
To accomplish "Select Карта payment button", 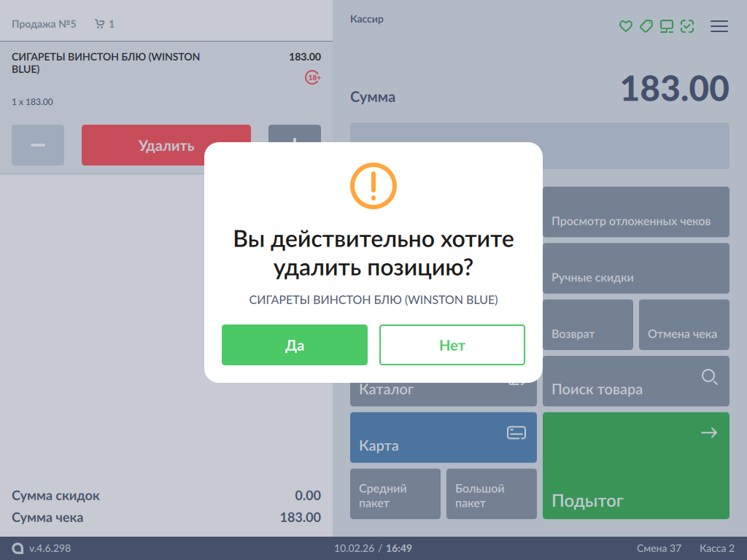I will point(443,437).
